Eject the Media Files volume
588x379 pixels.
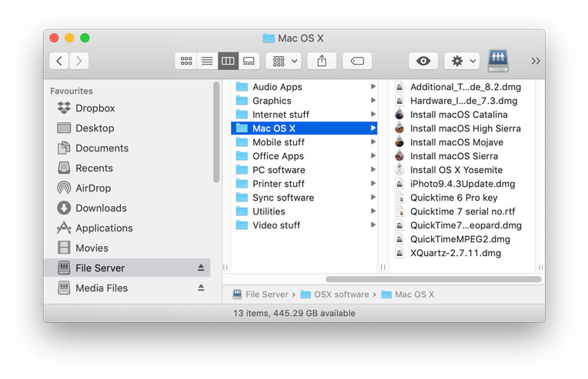[x=201, y=288]
